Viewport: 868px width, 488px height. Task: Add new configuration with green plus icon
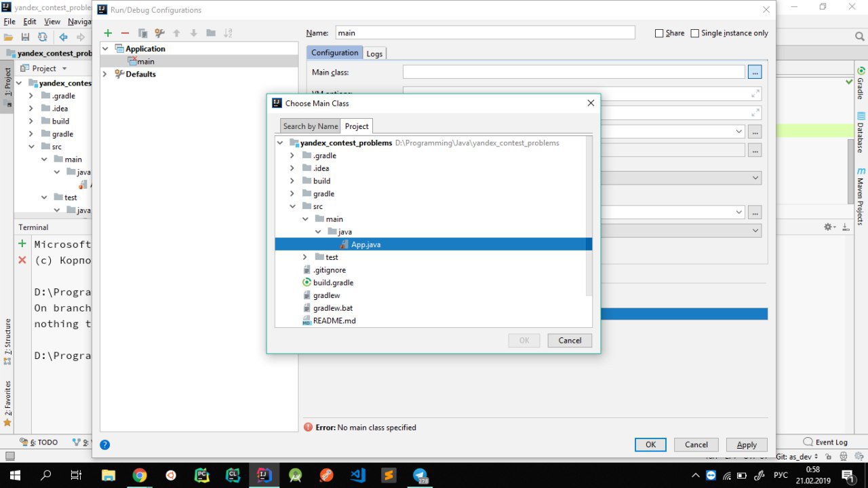108,33
